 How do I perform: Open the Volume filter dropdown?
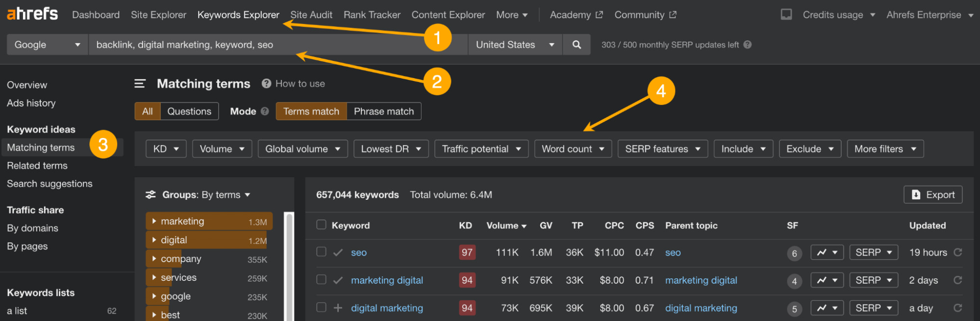[222, 149]
